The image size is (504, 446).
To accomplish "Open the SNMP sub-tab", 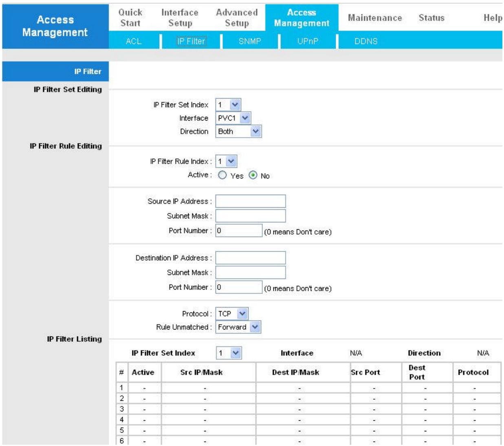I will pyautogui.click(x=250, y=41).
